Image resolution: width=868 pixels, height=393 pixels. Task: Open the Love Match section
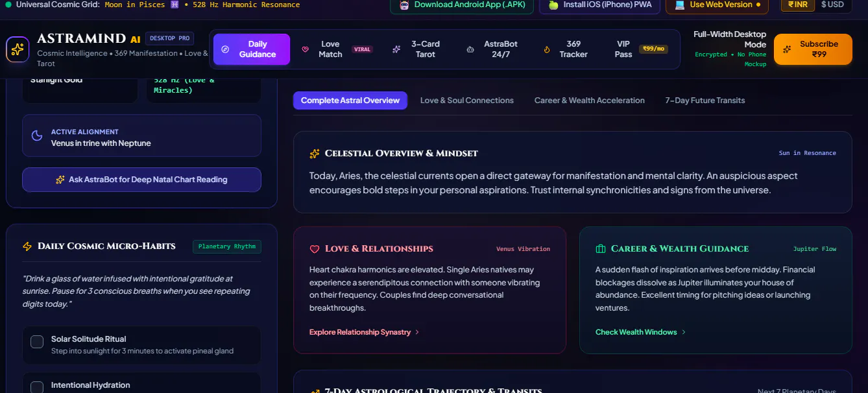point(336,49)
